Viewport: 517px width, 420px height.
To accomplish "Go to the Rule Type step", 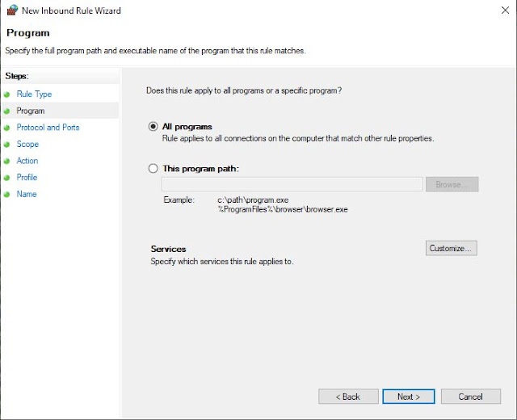I will point(34,94).
